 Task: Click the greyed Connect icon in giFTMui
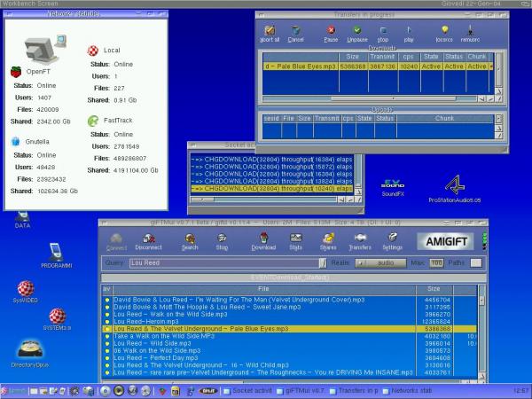[x=116, y=242]
